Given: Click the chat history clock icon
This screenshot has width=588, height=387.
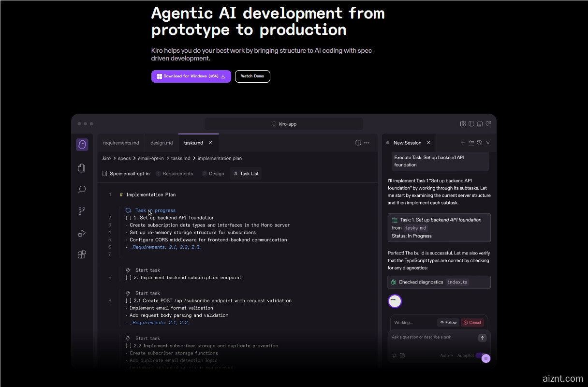Looking at the screenshot, I should click(x=479, y=143).
